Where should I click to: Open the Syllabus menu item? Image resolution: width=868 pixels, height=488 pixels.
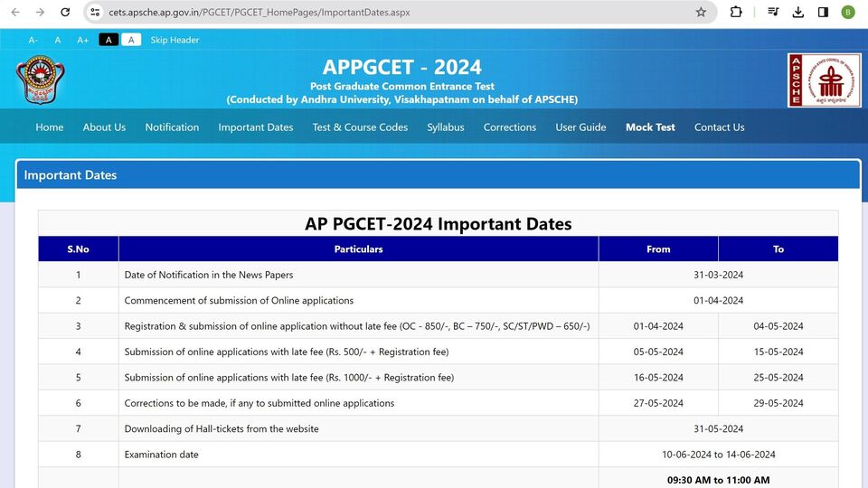coord(446,127)
